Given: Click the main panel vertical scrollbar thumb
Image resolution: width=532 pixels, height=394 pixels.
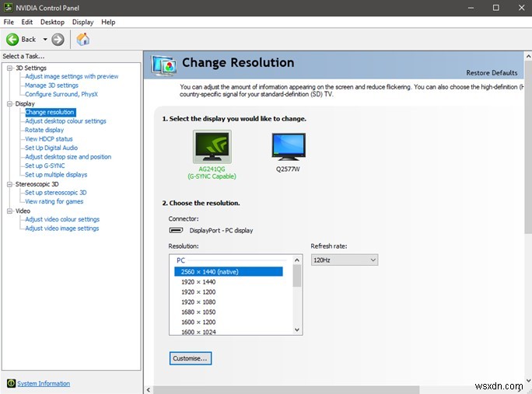Looking at the screenshot, I should [528, 147].
